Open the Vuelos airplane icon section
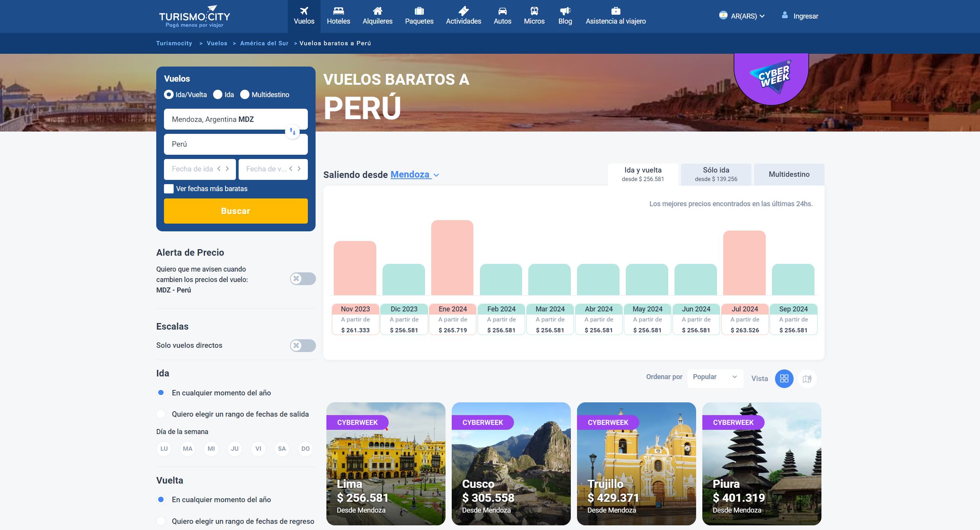Viewport: 980px width, 530px height. pyautogui.click(x=304, y=16)
